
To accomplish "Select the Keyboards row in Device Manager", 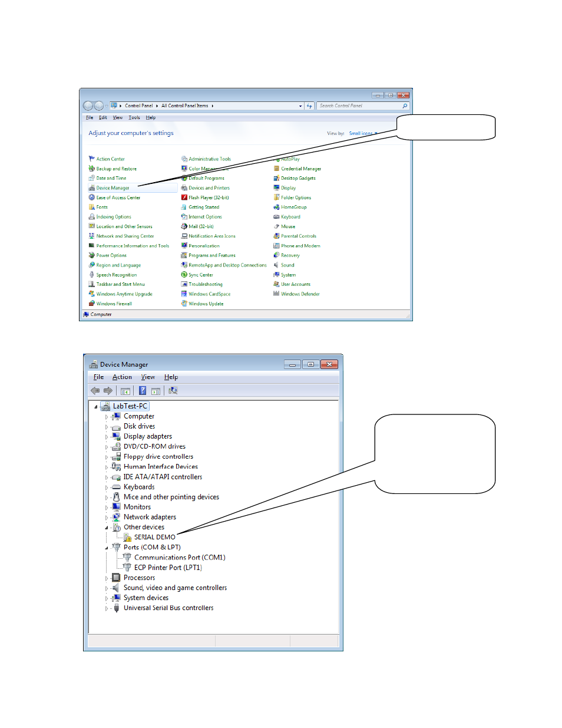I will point(139,487).
